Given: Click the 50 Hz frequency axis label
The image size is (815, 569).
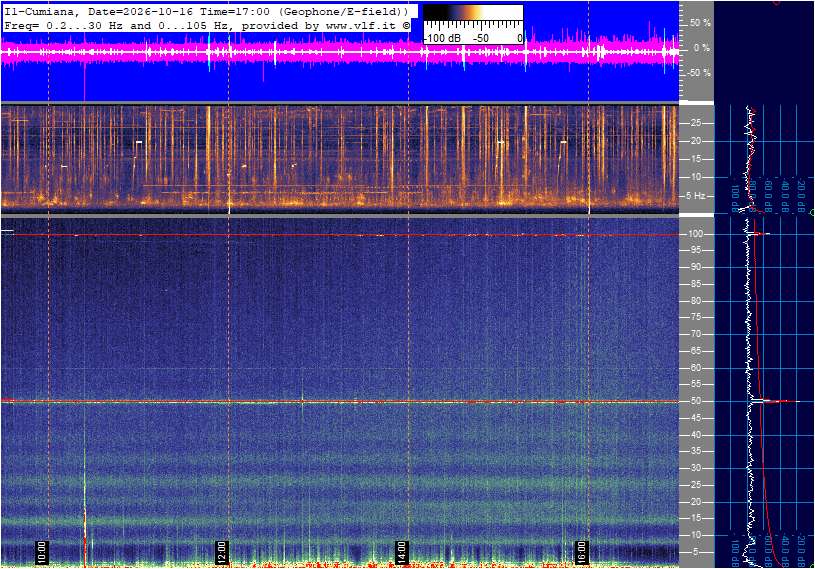Looking at the screenshot, I should click(695, 401).
